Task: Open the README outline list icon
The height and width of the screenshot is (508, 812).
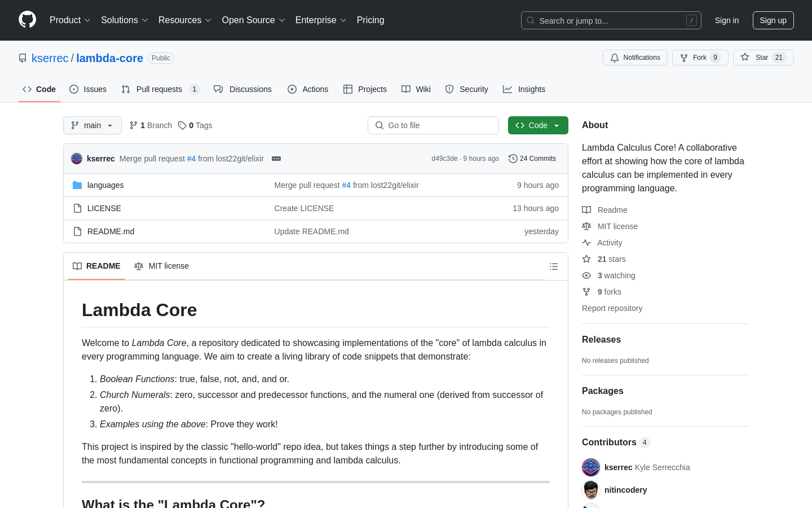Action: [554, 266]
